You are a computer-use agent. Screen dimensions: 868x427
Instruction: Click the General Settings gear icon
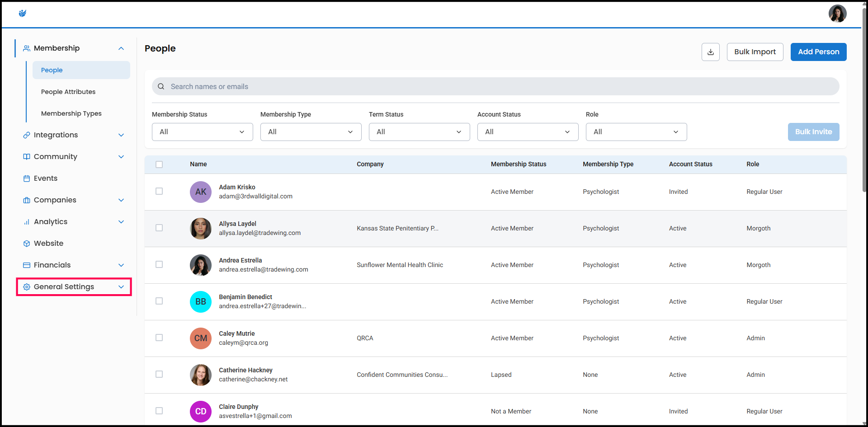pyautogui.click(x=27, y=287)
